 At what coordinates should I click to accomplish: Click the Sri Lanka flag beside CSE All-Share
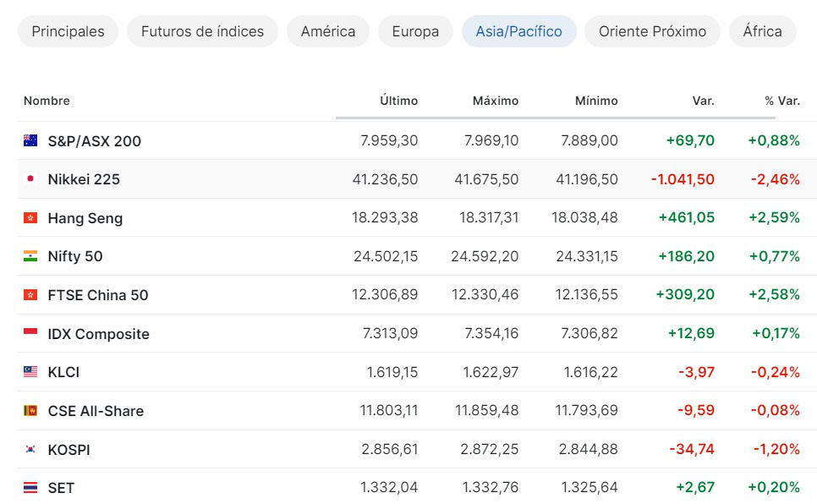[x=30, y=410]
